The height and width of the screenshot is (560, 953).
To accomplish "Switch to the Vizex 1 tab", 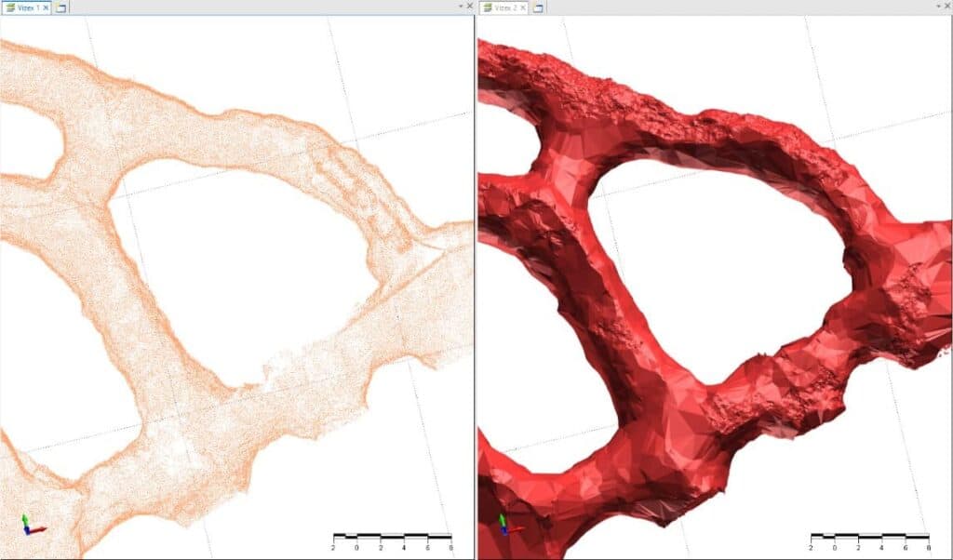I will (x=25, y=7).
